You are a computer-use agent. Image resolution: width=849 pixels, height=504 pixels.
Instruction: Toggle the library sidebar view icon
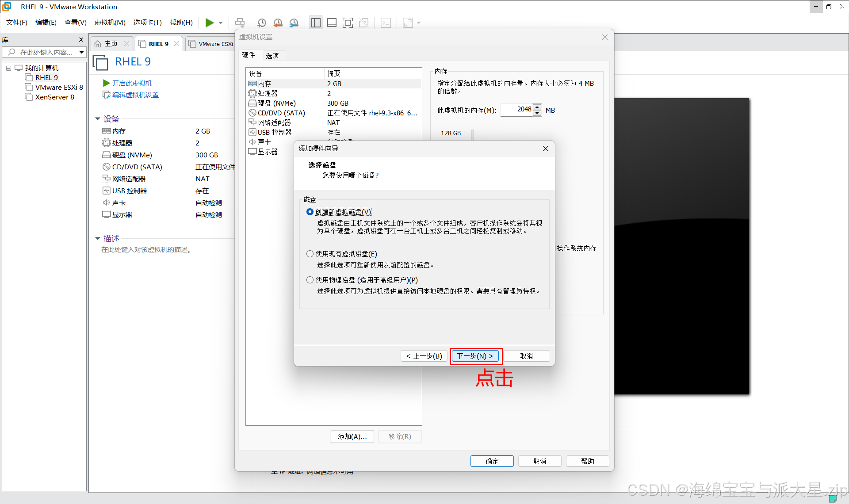pyautogui.click(x=316, y=23)
